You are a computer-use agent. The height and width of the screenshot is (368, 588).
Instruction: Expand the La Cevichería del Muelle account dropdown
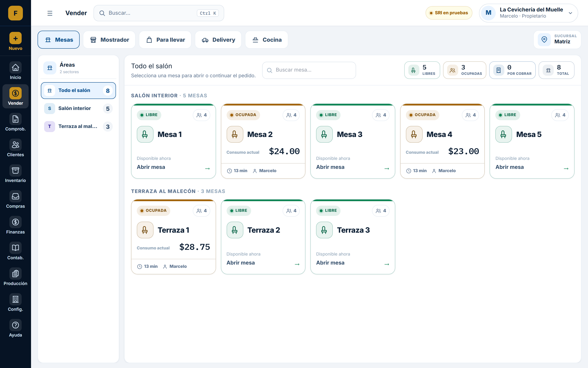[528, 13]
